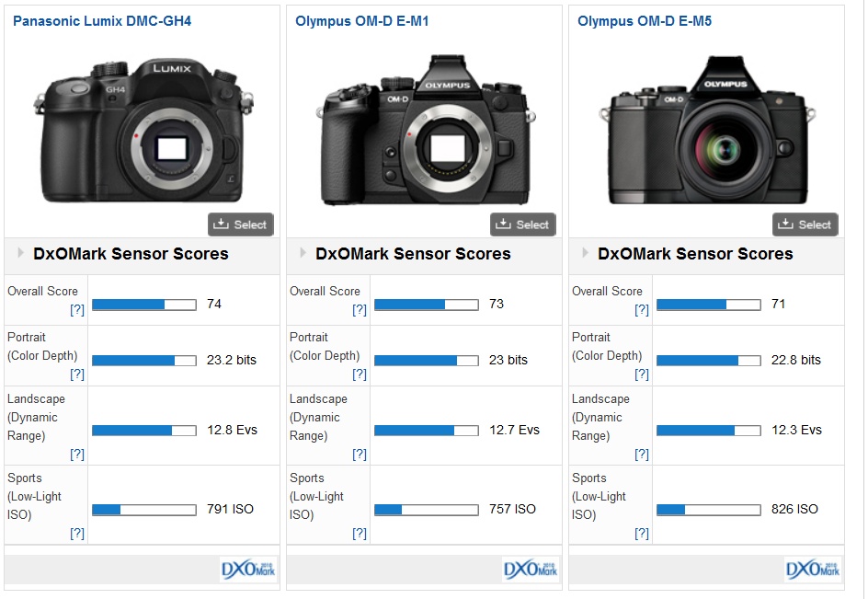Open help for GH4 Portrait Color Depth
The width and height of the screenshot is (868, 599).
coord(77,374)
